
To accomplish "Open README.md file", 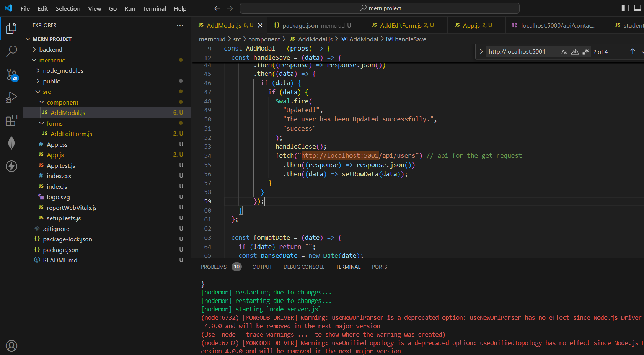I will (60, 260).
